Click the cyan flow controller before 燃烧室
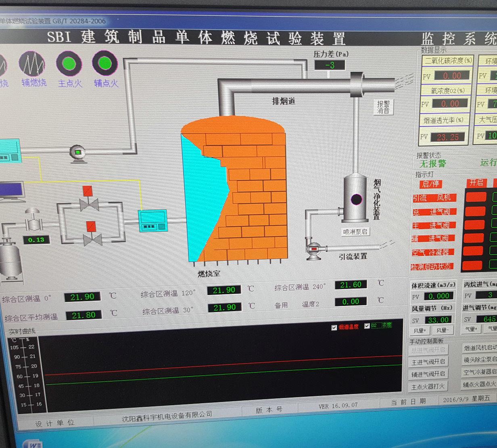Image resolution: width=497 pixels, height=448 pixels. pos(153,221)
